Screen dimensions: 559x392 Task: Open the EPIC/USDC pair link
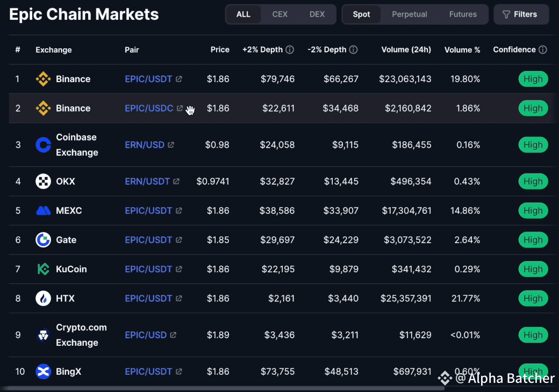149,108
